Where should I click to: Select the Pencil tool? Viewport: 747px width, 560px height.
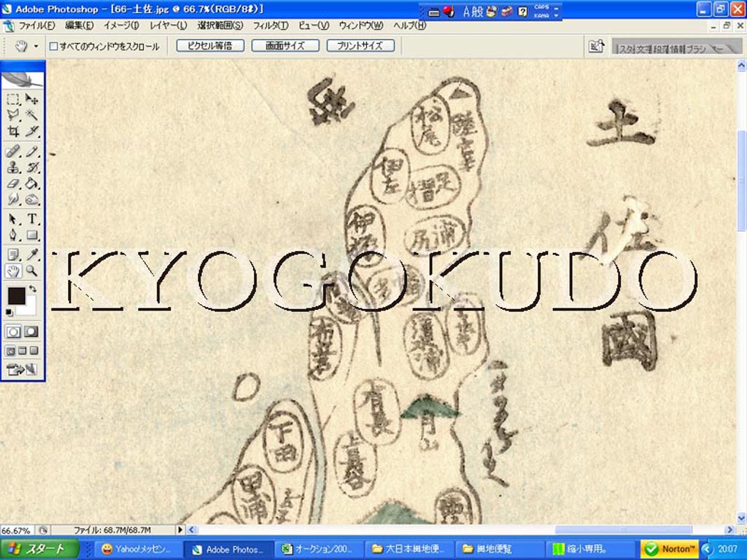32,152
